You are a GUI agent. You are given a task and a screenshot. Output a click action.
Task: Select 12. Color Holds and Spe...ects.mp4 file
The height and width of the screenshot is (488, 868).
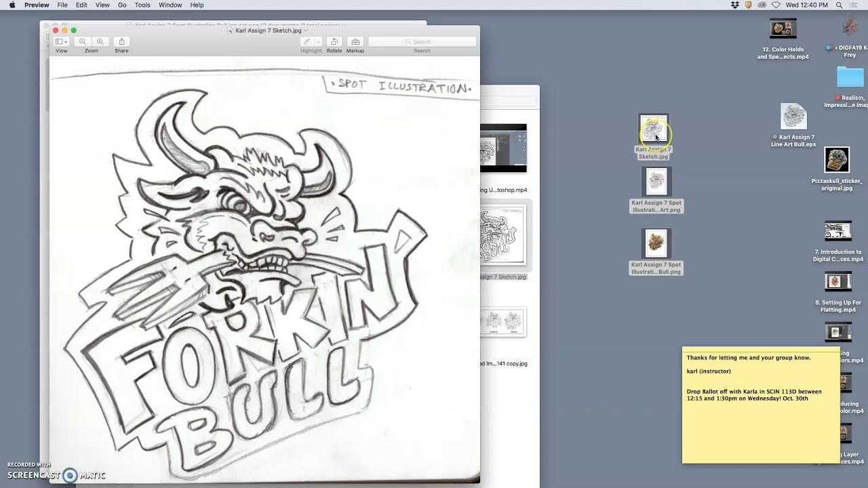pyautogui.click(x=783, y=40)
